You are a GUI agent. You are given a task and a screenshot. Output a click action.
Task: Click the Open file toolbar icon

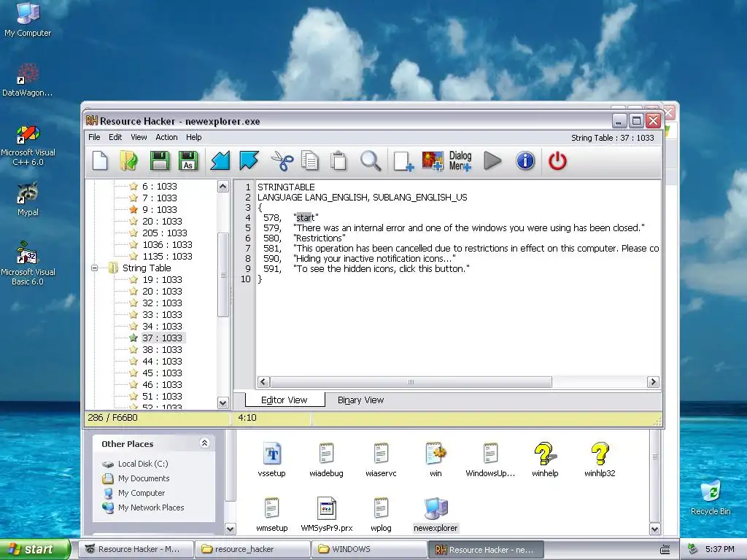pos(128,161)
